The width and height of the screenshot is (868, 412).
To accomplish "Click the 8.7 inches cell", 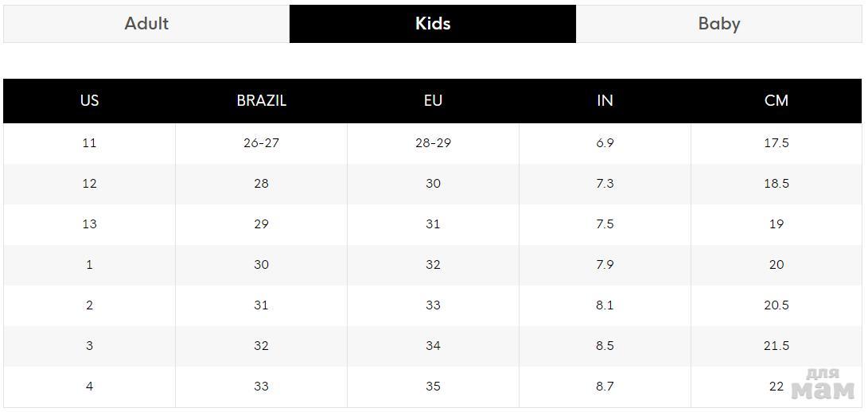I will coord(605,387).
